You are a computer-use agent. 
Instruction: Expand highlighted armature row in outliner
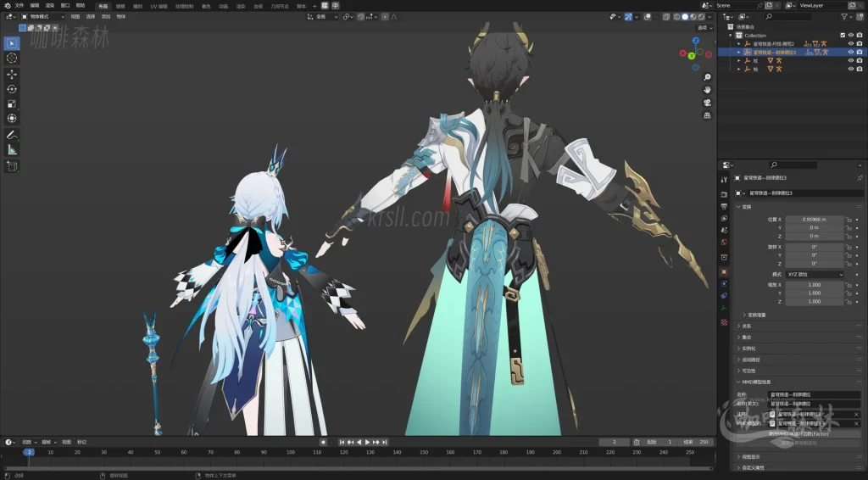click(738, 52)
